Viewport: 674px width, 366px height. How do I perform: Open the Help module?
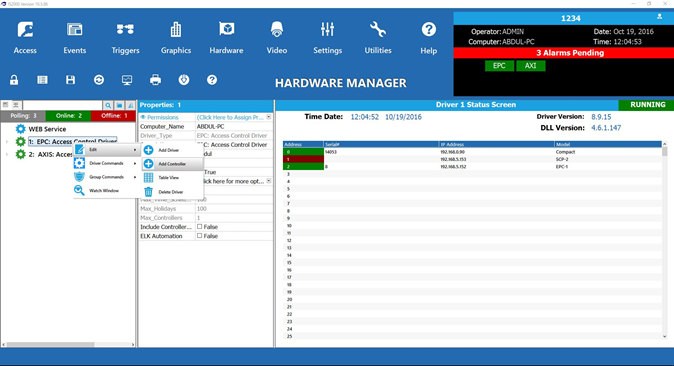(429, 38)
